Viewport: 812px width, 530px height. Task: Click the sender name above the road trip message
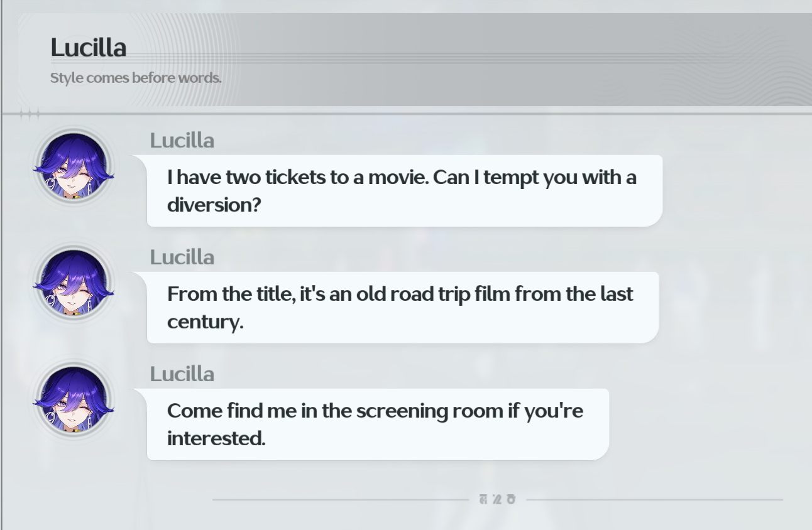click(182, 257)
